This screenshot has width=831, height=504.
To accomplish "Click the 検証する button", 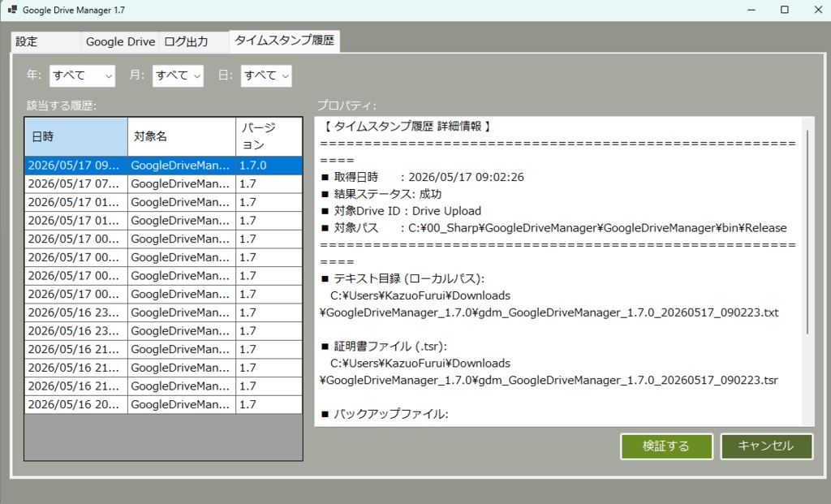I will (x=666, y=446).
